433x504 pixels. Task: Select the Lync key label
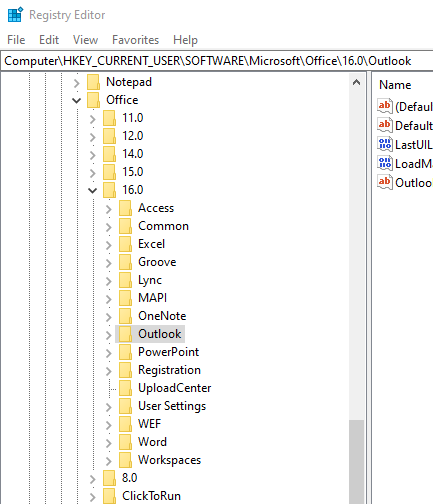tap(150, 280)
